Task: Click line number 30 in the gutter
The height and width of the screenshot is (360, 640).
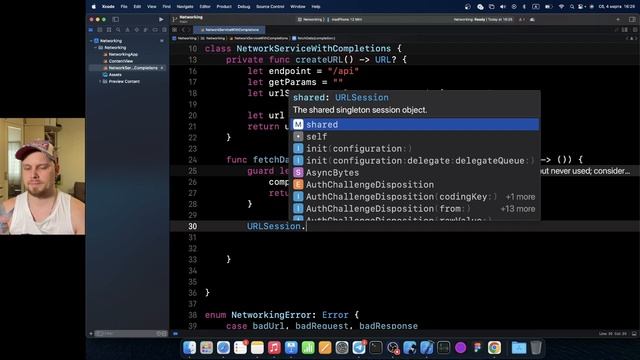Action: pyautogui.click(x=192, y=226)
